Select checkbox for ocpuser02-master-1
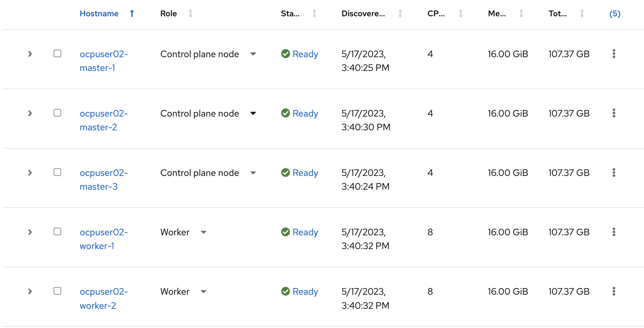Screen dimensions: 644x328 [x=57, y=54]
